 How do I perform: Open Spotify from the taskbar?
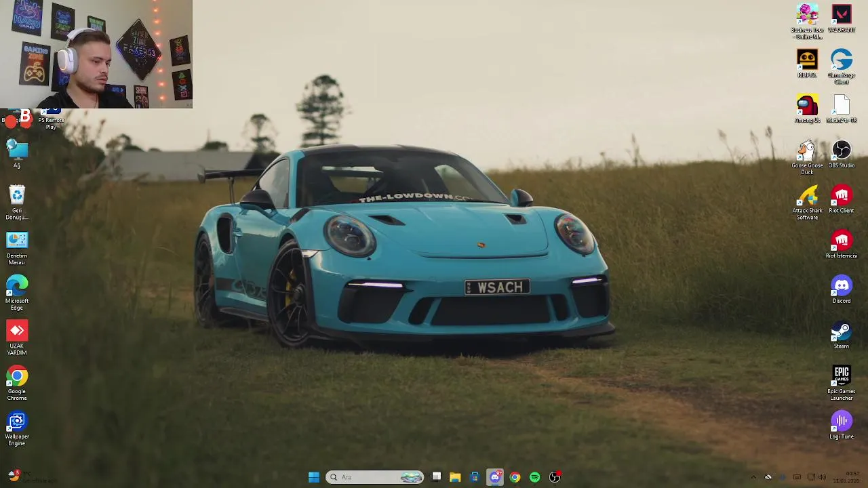(534, 477)
